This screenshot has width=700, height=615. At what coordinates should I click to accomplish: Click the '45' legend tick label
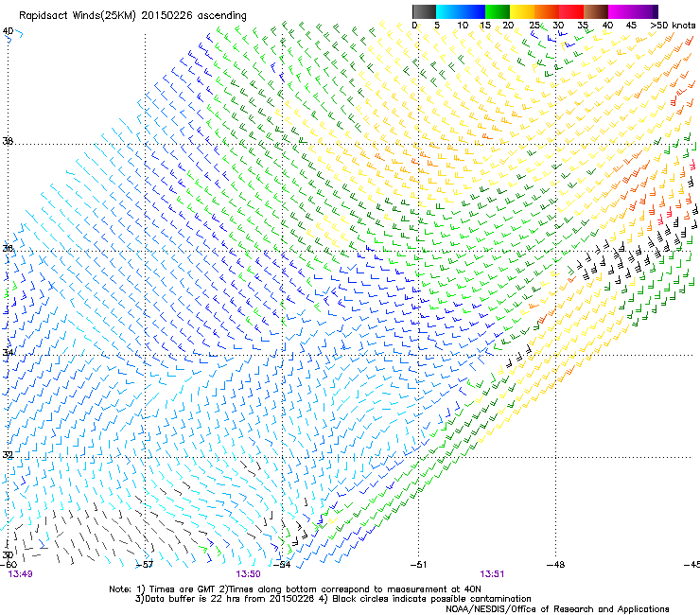point(631,25)
